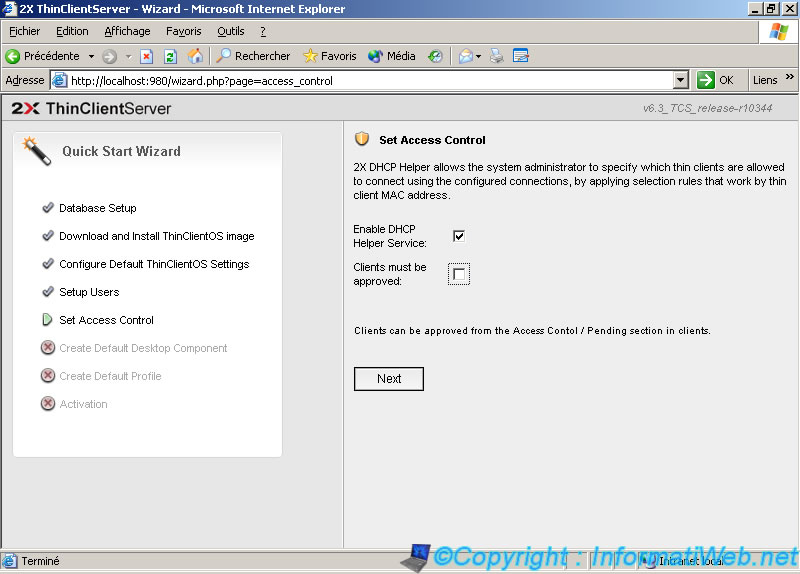The height and width of the screenshot is (574, 800).
Task: Click the Adresse label
Action: pos(24,80)
